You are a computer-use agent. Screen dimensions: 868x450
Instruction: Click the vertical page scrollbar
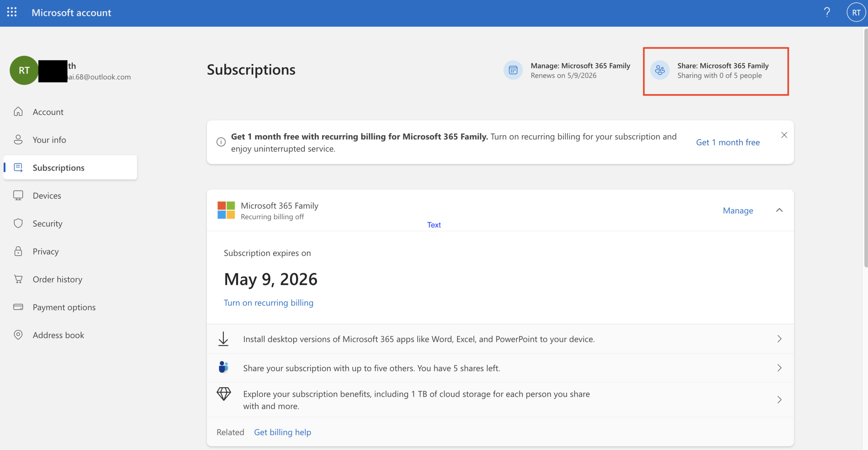[866, 148]
